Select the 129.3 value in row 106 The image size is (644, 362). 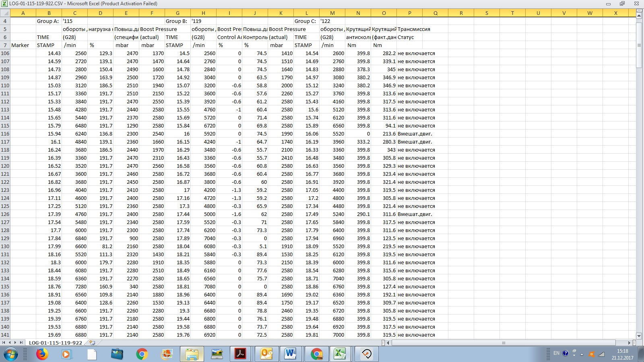point(100,53)
